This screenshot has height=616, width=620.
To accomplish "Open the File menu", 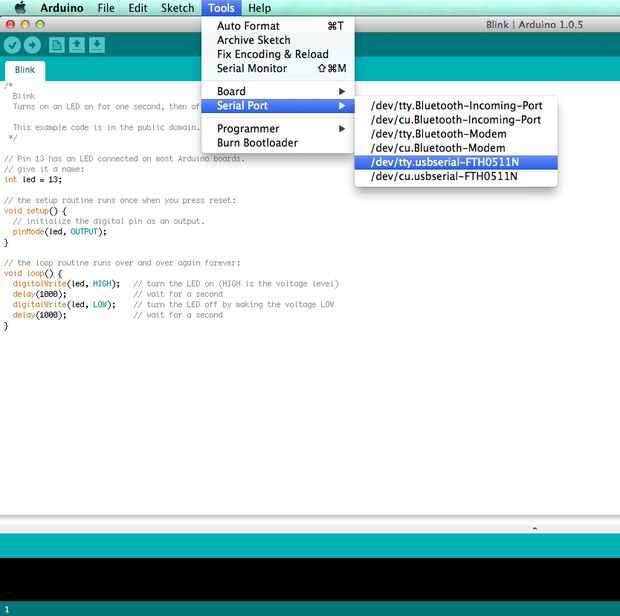I will pyautogui.click(x=106, y=8).
